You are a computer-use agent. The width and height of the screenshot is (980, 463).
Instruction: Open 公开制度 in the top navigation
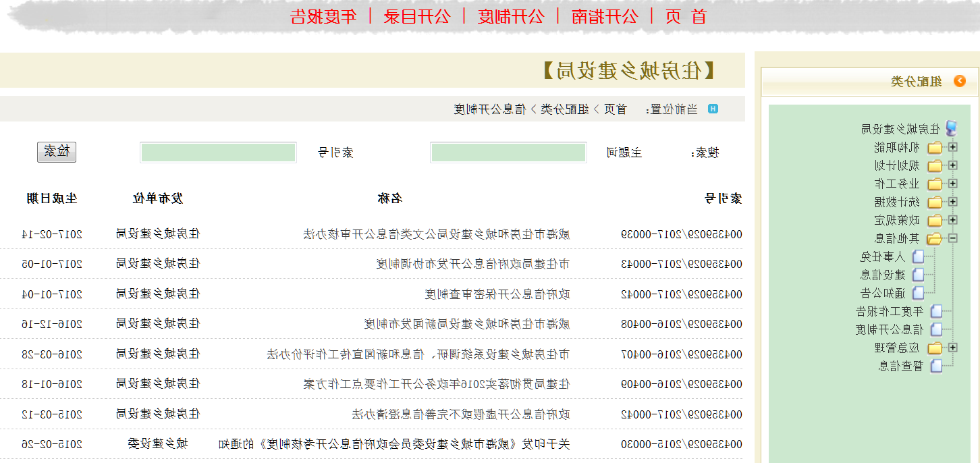click(510, 17)
